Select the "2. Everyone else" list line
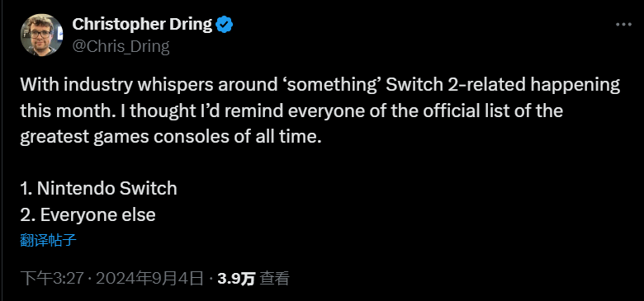 pos(88,215)
